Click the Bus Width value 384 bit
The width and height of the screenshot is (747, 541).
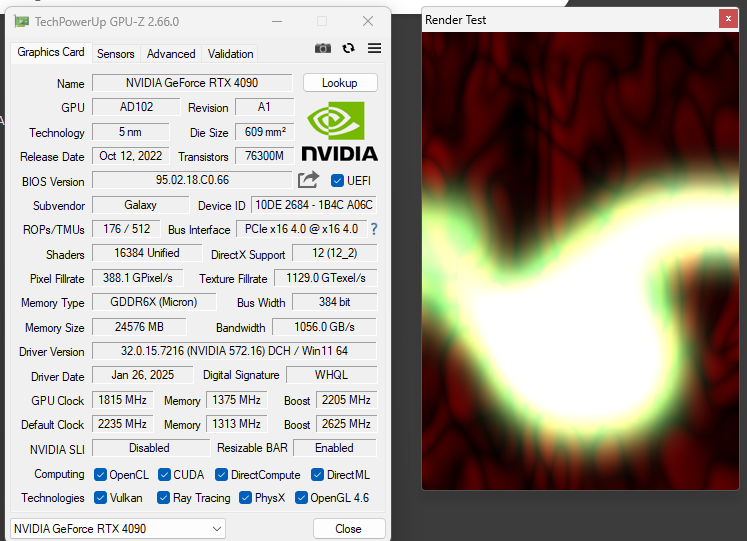tap(334, 302)
